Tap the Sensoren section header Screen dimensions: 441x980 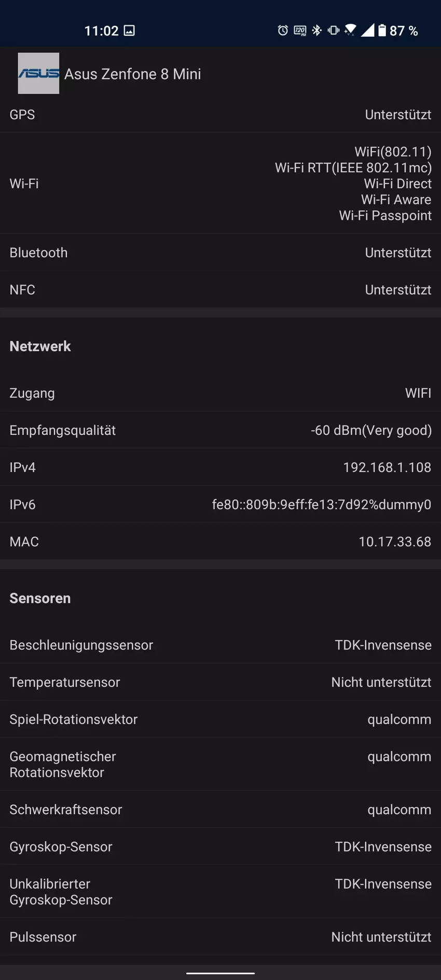[40, 598]
